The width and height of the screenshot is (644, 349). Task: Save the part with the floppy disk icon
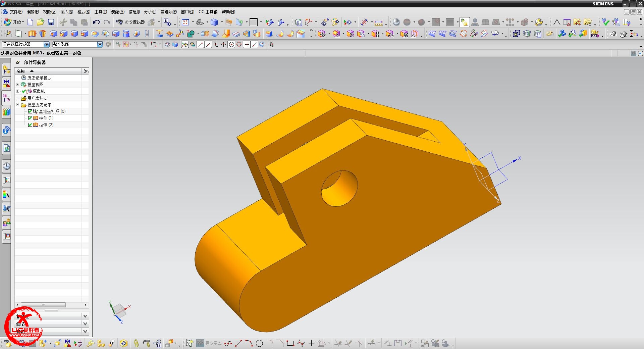click(x=51, y=22)
